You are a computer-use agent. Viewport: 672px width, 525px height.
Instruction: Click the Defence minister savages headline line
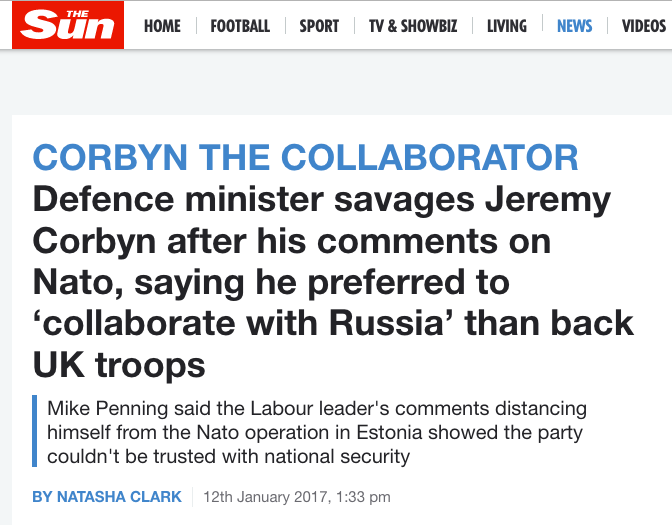(321, 199)
